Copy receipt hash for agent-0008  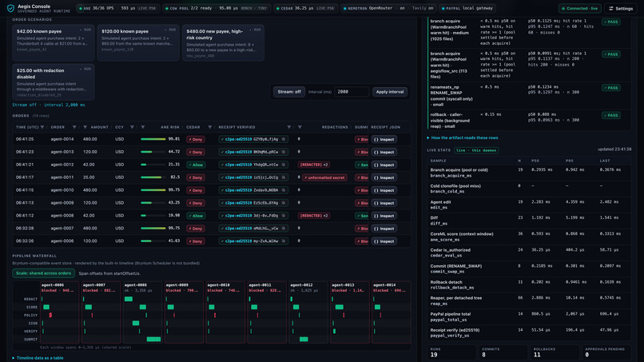(x=284, y=216)
